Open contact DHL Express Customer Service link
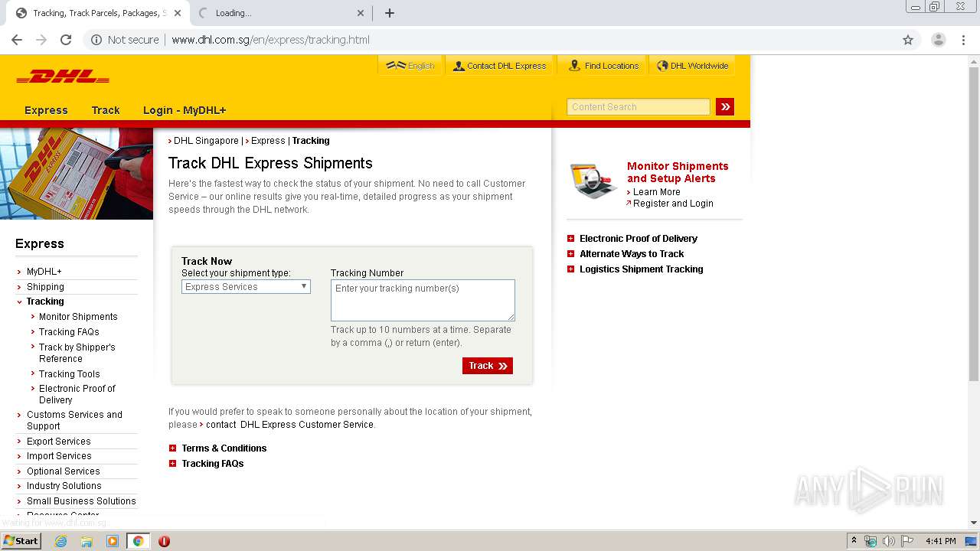 point(289,425)
